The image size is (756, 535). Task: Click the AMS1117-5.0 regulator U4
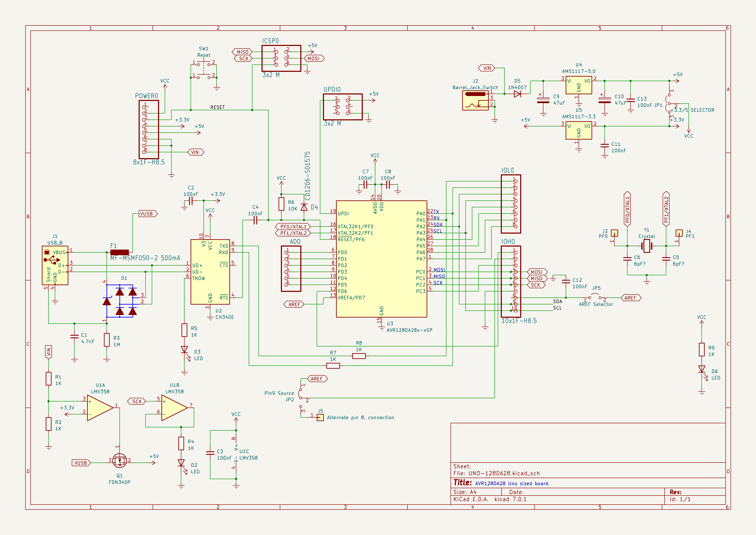(579, 85)
